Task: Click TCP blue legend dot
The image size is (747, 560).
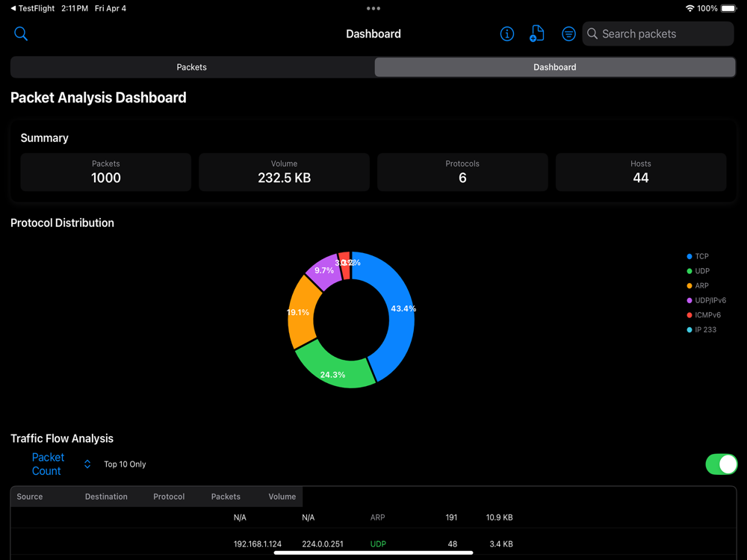Action: (689, 257)
